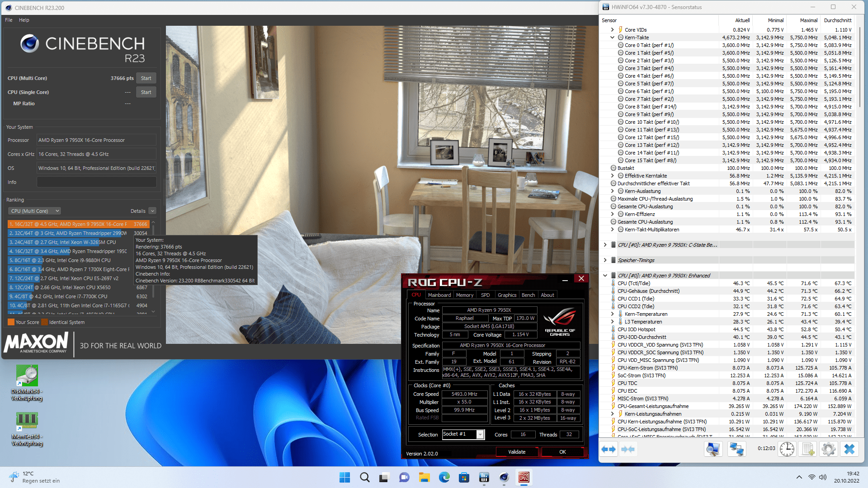The image size is (868, 488).
Task: Click HWiNFO network computers icon
Action: (736, 449)
